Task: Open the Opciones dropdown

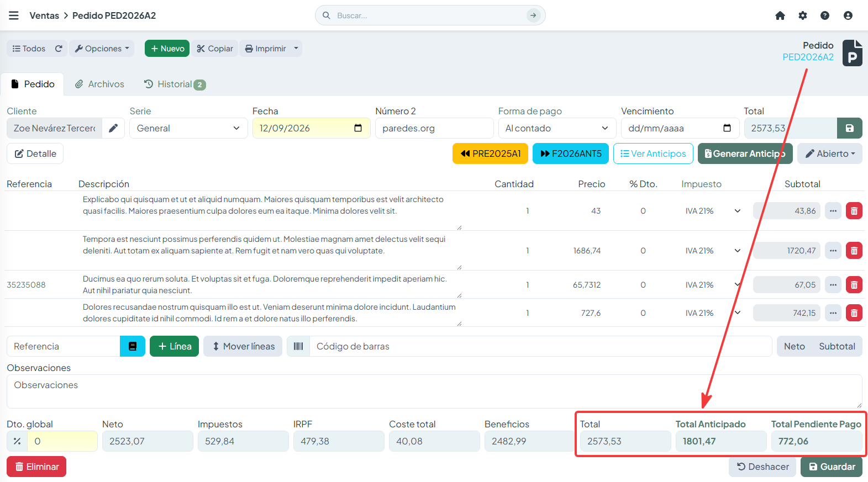Action: point(102,49)
